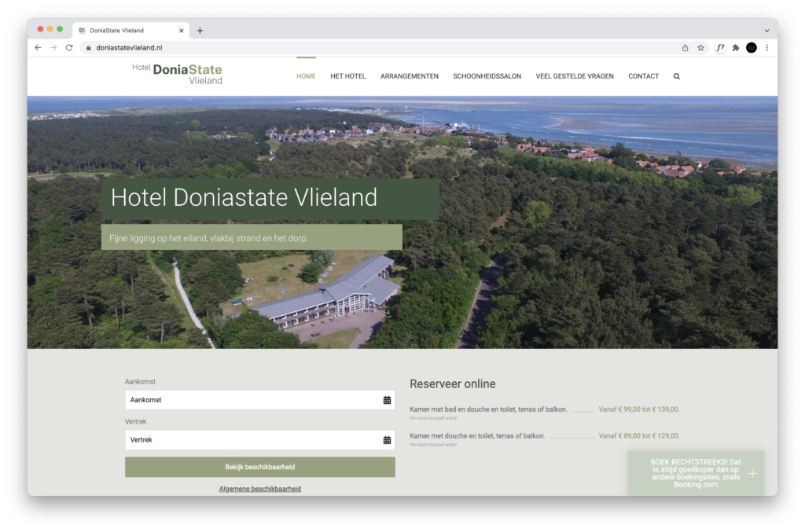Open Chrome three-dot menu

pos(766,48)
